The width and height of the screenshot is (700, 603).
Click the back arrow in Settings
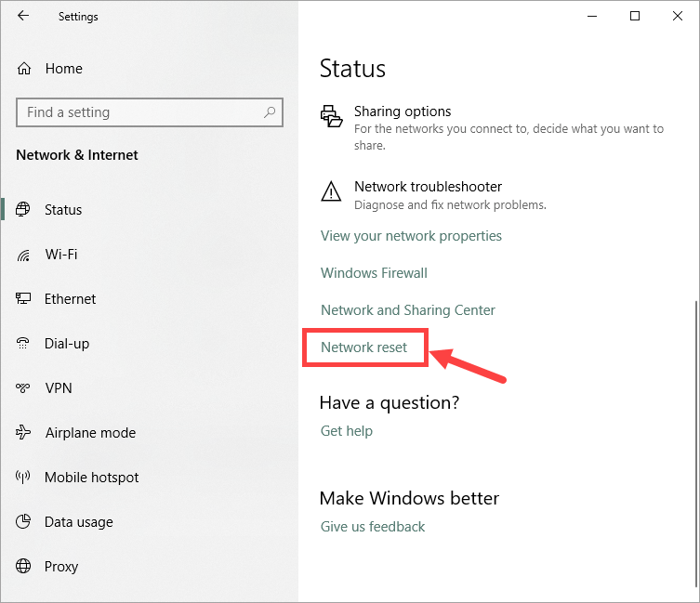pos(22,16)
